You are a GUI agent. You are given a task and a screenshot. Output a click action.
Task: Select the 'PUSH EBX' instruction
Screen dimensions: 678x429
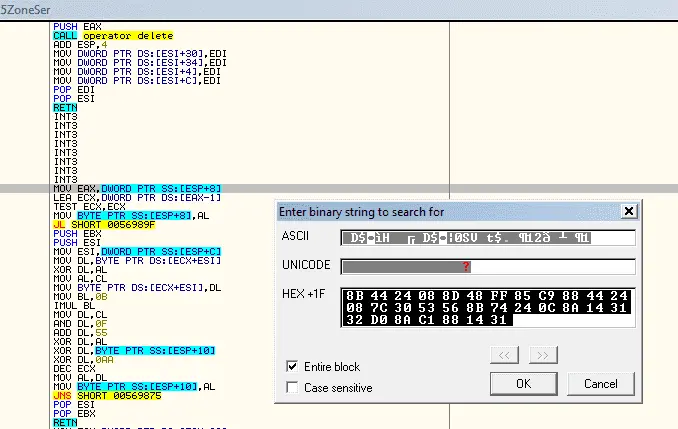[x=77, y=234]
